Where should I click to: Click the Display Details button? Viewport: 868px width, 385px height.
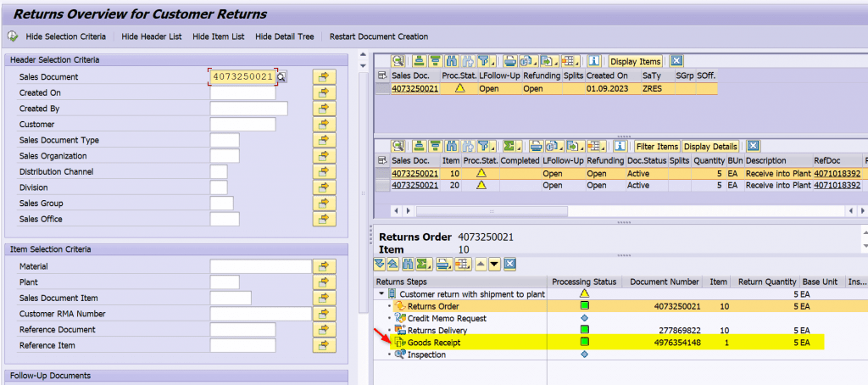[710, 146]
